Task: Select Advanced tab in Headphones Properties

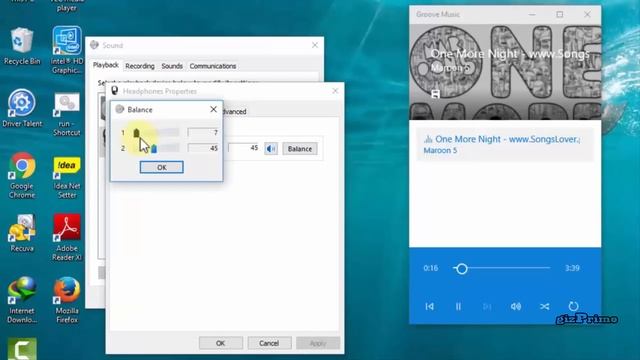Action: point(235,111)
